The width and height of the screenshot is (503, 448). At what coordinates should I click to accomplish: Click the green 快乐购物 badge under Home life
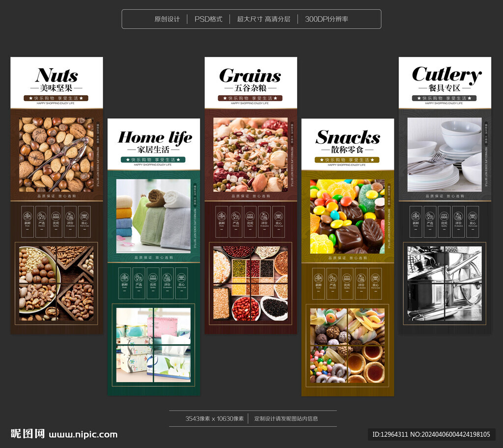(x=153, y=159)
